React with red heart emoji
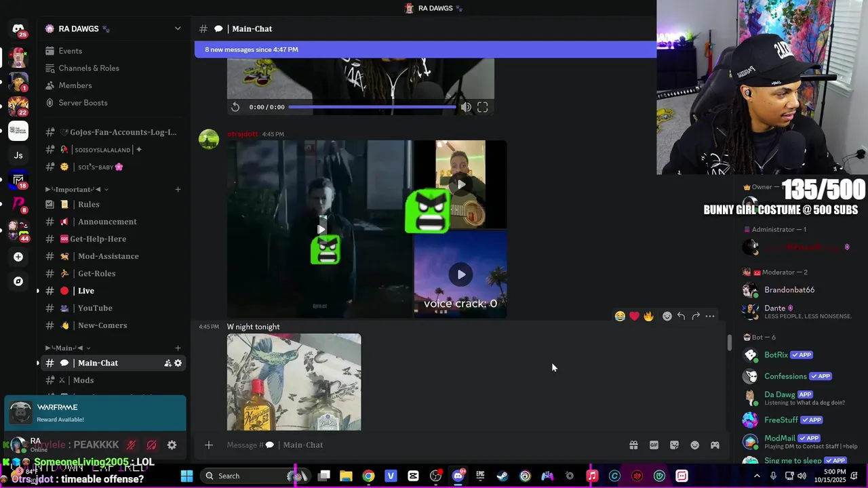The width and height of the screenshot is (868, 488). click(634, 316)
